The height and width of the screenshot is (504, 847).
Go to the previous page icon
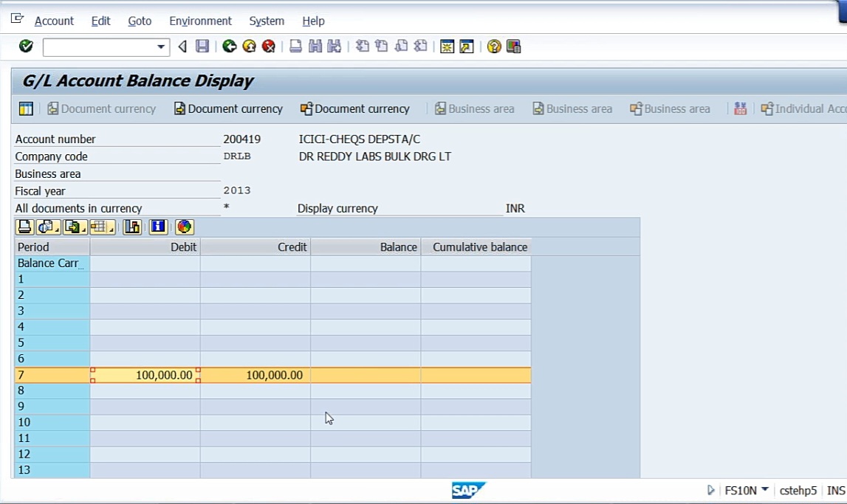click(382, 46)
